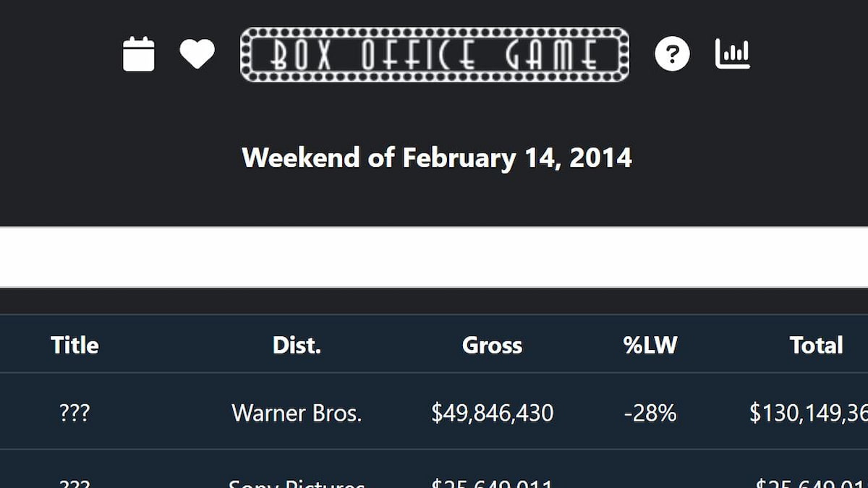Select the %LW column header
The image size is (868, 488).
point(650,345)
